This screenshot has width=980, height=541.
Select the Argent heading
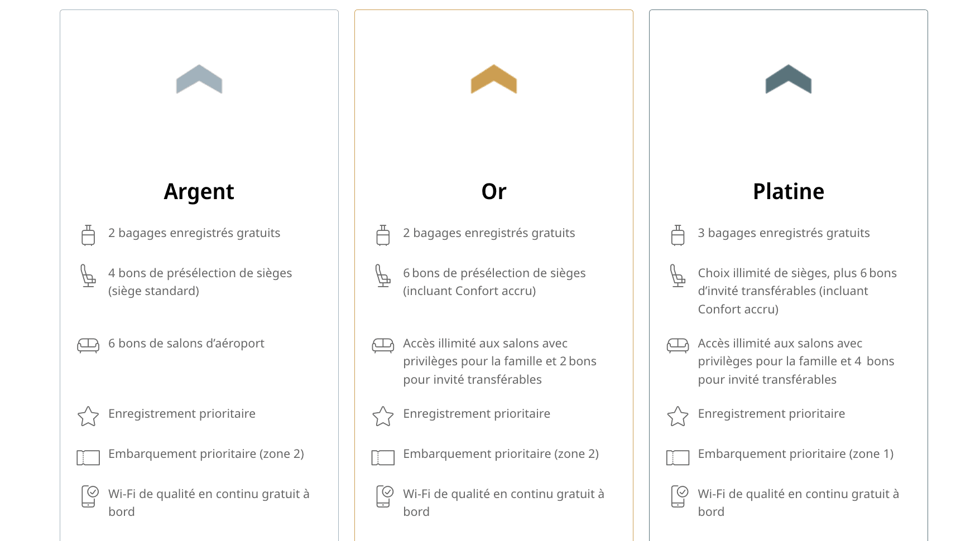pyautogui.click(x=199, y=191)
